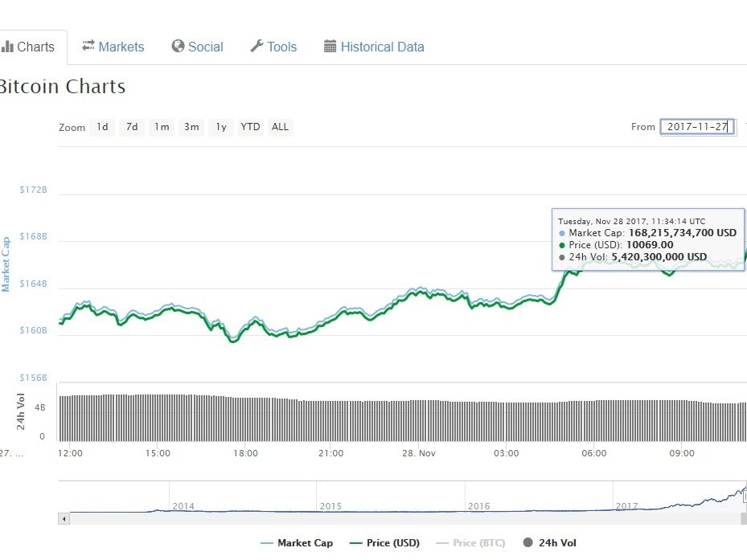This screenshot has width=747, height=560.
Task: Click the vertical Market Cap axis title
Action: [x=6, y=264]
